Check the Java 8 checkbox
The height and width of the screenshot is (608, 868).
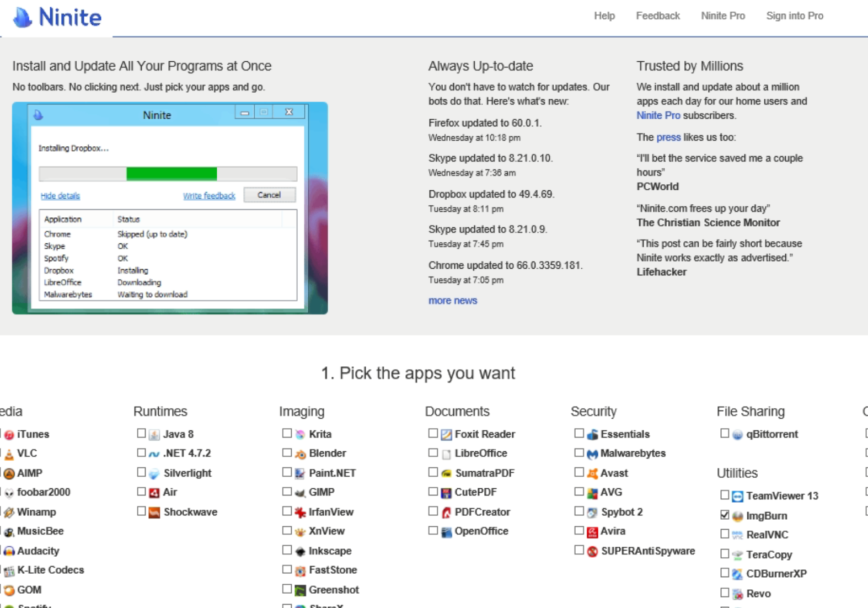pyautogui.click(x=141, y=434)
